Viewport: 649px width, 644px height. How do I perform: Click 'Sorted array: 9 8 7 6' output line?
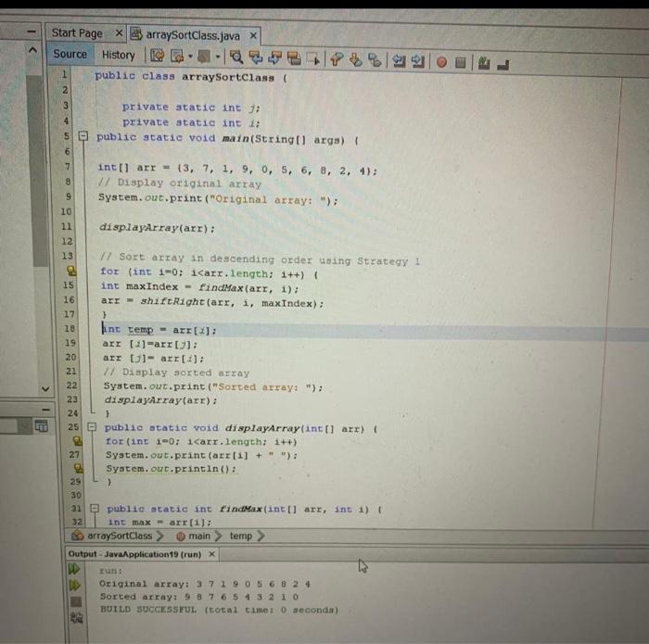(199, 597)
